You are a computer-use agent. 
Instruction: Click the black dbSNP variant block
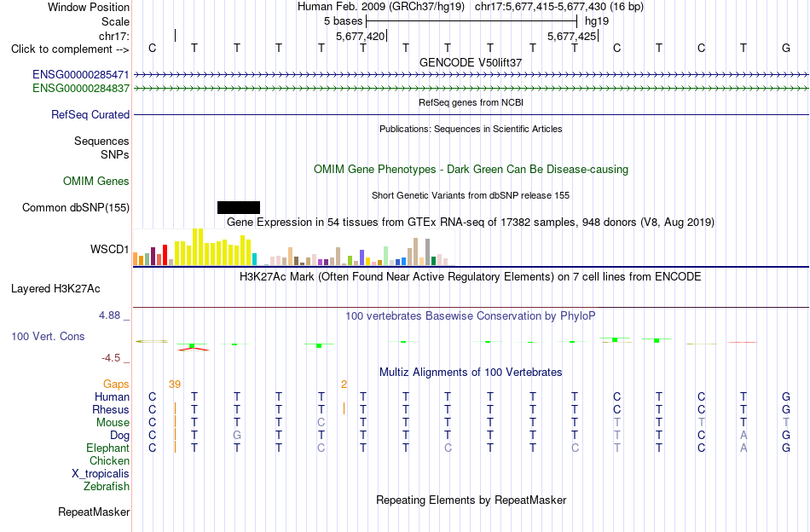(x=239, y=208)
